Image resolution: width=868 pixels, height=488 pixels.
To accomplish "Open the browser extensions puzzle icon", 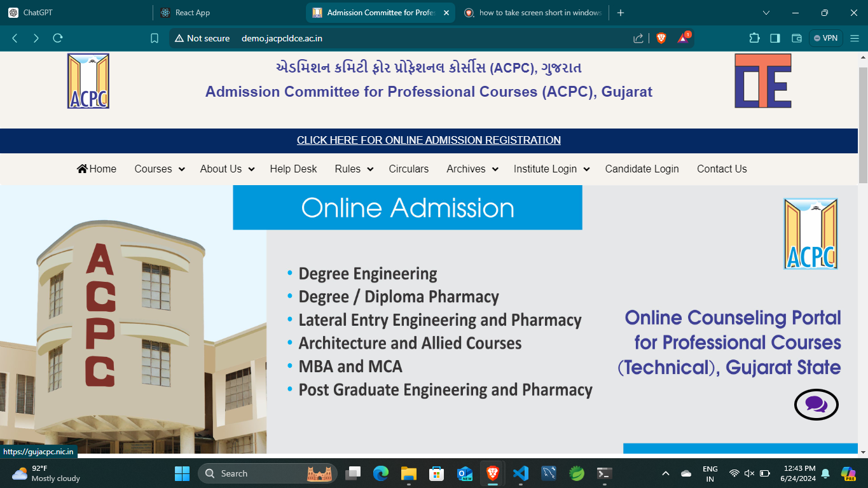I will pos(754,38).
